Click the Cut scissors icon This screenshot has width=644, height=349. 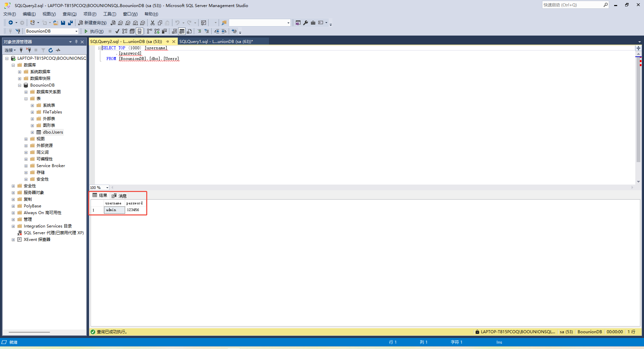[x=153, y=23]
